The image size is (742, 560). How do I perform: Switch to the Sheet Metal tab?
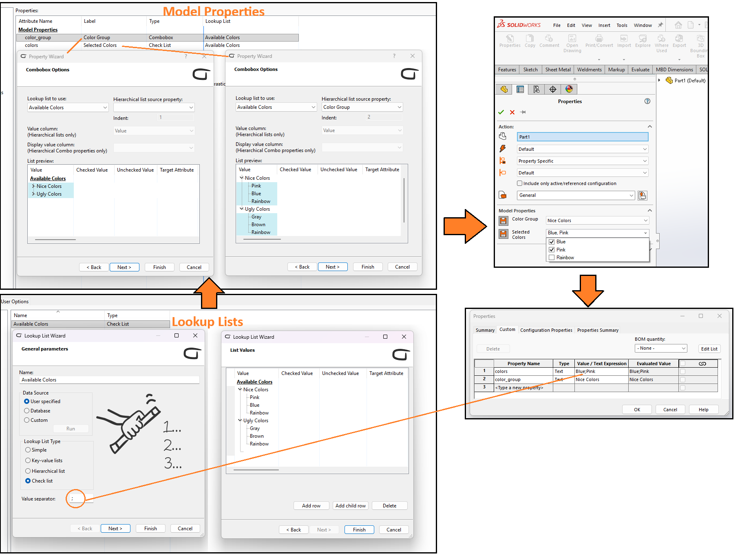(558, 70)
